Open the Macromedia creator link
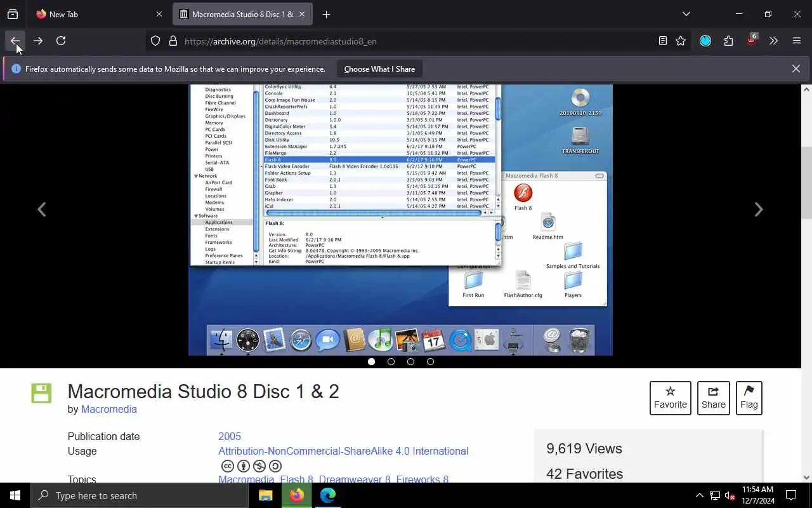The height and width of the screenshot is (508, 812). 108,410
